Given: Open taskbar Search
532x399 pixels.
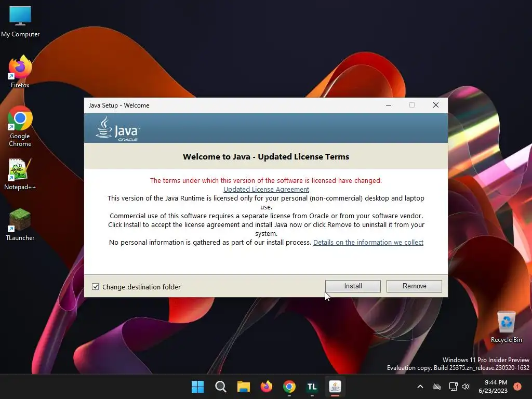Looking at the screenshot, I should tap(220, 387).
